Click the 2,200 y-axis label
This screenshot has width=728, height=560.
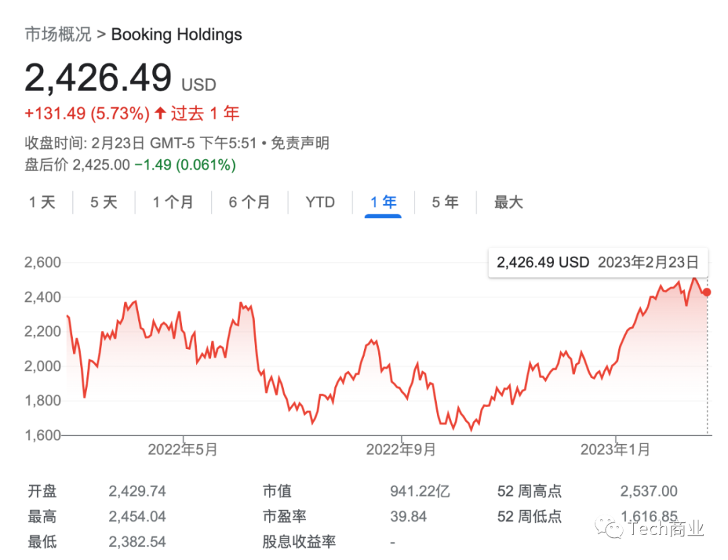42,332
